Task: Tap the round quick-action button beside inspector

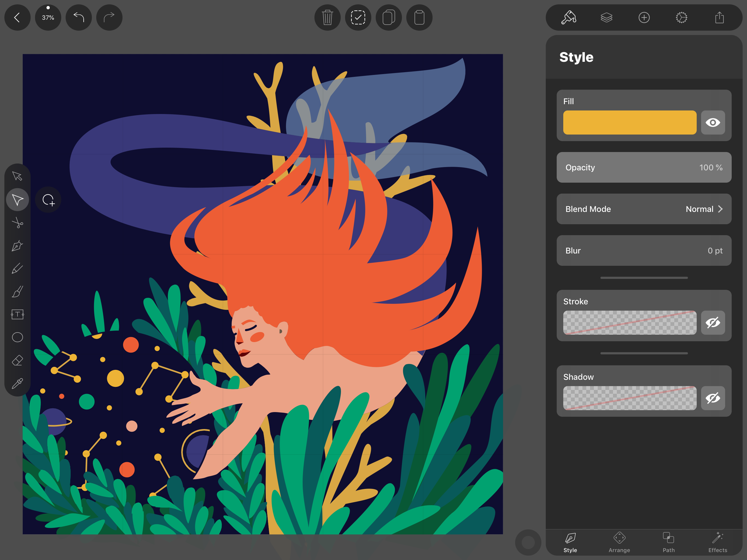Action: click(528, 542)
